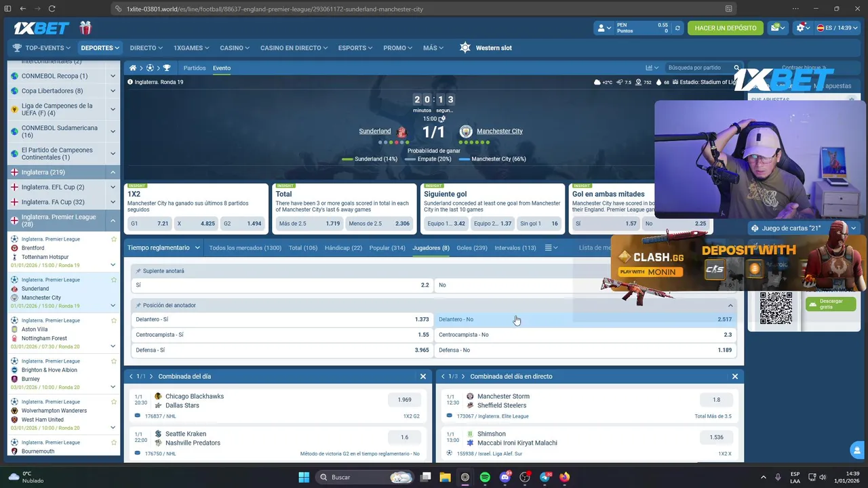Image resolution: width=868 pixels, height=488 pixels.
Task: Click the Windows Start button
Action: (x=304, y=477)
